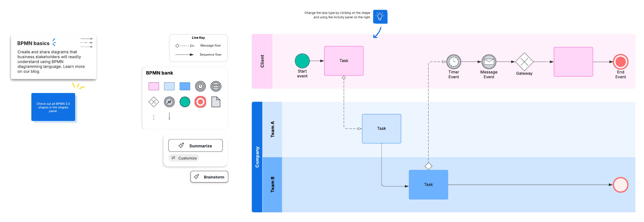
Task: Click the sparkle icon on the Summarize button
Action: (x=181, y=145)
